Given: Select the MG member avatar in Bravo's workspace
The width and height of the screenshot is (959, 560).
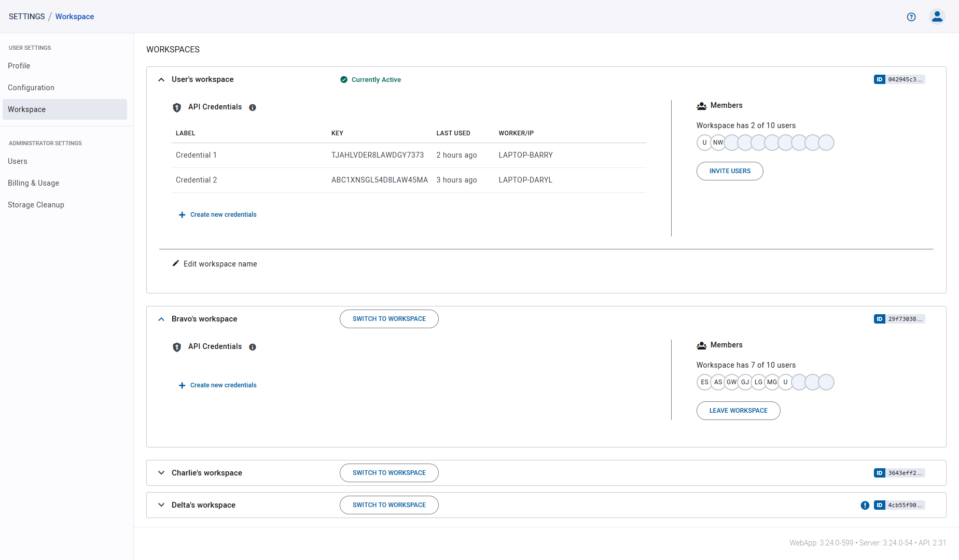Looking at the screenshot, I should pos(772,382).
